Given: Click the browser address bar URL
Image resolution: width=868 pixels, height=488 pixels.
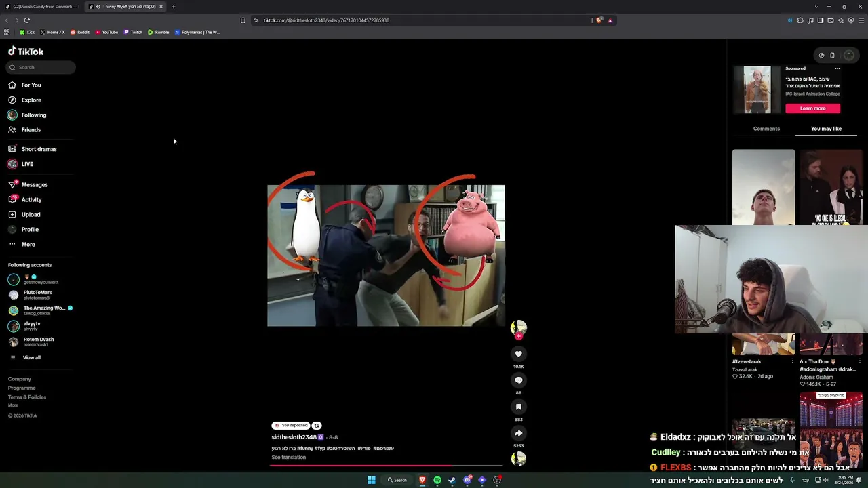Looking at the screenshot, I should click(326, 20).
